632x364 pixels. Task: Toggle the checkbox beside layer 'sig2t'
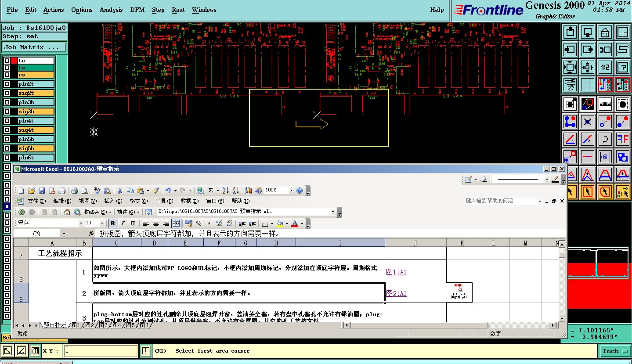[7, 93]
